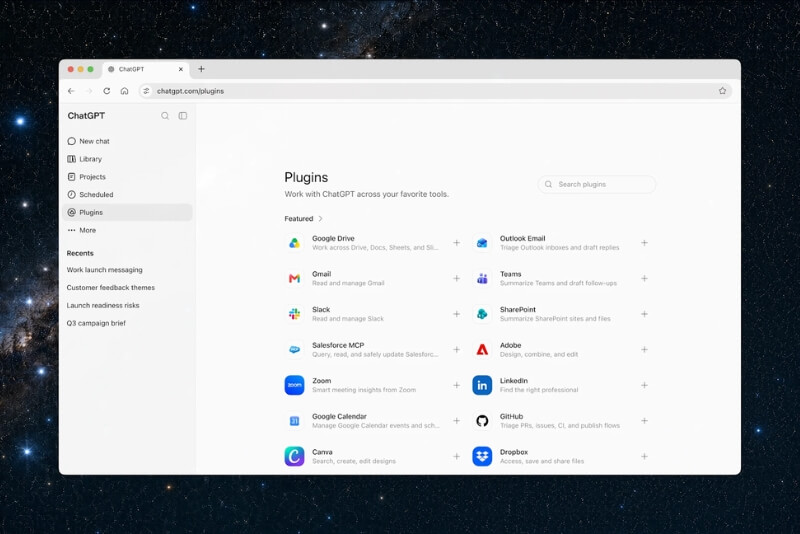Add the Dropbox plugin with plus
800x534 pixels.
pyautogui.click(x=644, y=456)
